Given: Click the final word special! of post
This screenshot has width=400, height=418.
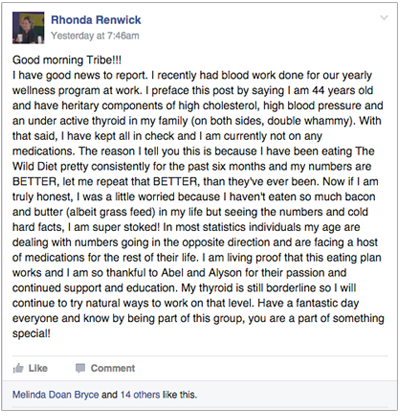Looking at the screenshot, I should point(31,334).
